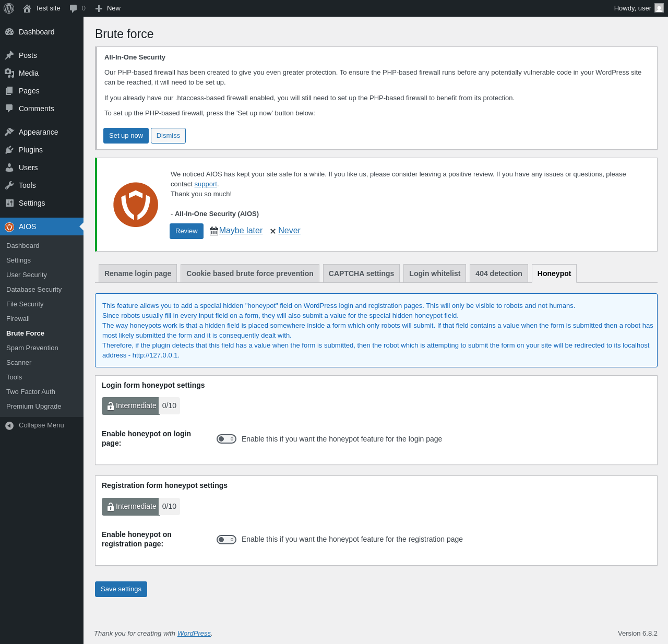This screenshot has width=668, height=644.
Task: Open the WordPress footer link
Action: 194,634
